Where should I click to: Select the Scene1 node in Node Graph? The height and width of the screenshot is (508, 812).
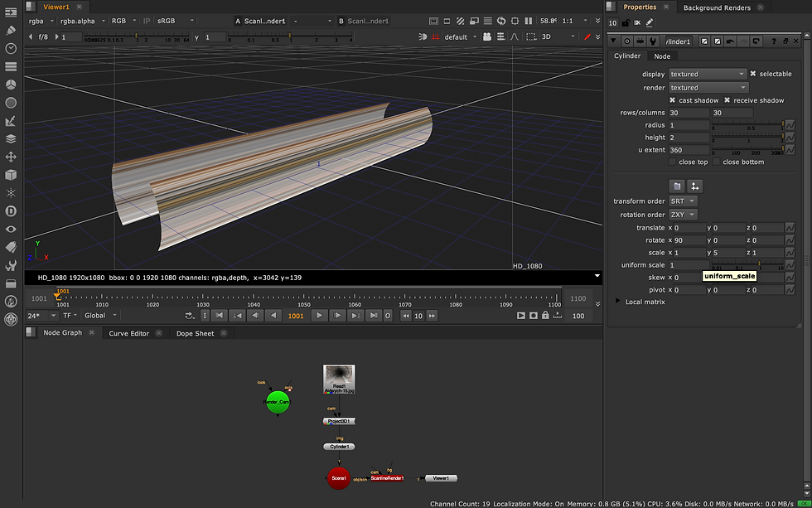(x=339, y=478)
